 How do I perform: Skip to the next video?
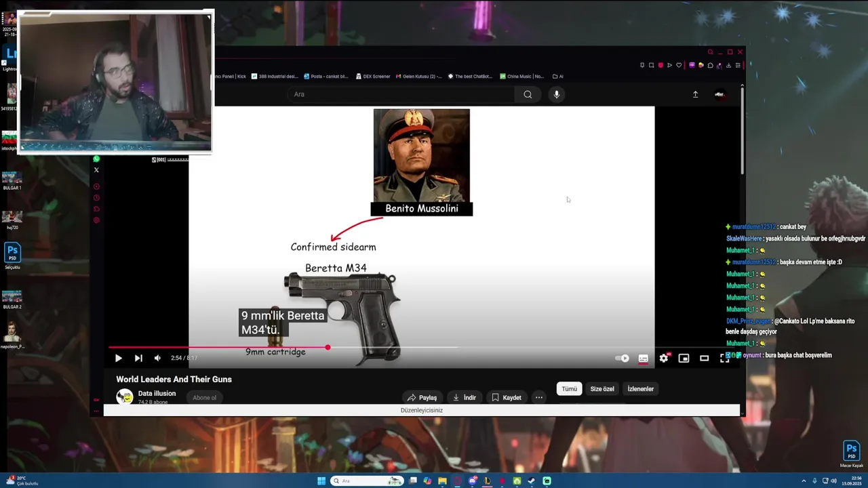(x=138, y=359)
